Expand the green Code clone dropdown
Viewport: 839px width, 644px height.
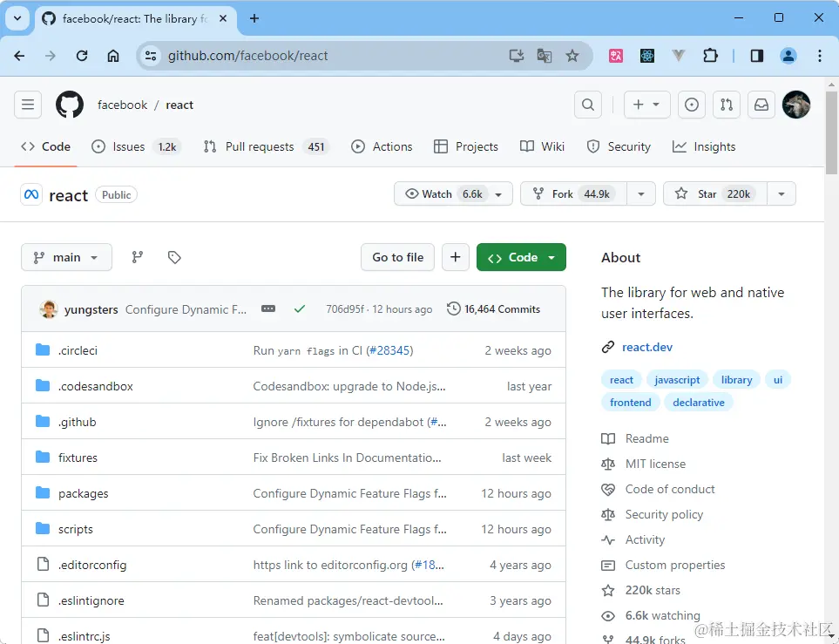521,257
